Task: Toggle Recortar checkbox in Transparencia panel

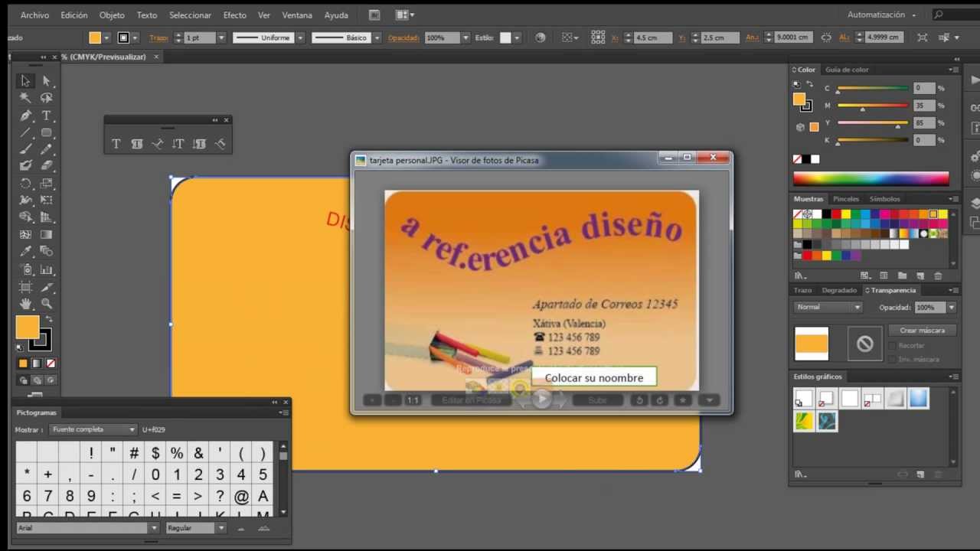Action: pyautogui.click(x=893, y=346)
